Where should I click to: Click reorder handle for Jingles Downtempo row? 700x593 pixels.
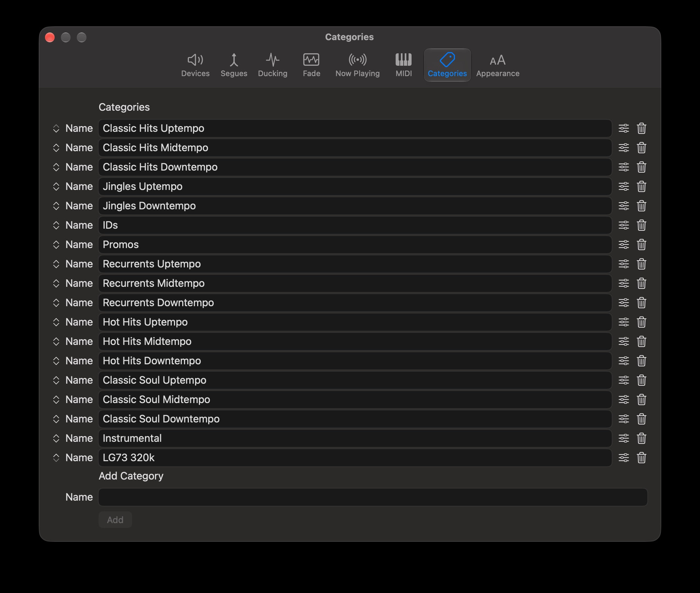(x=56, y=206)
